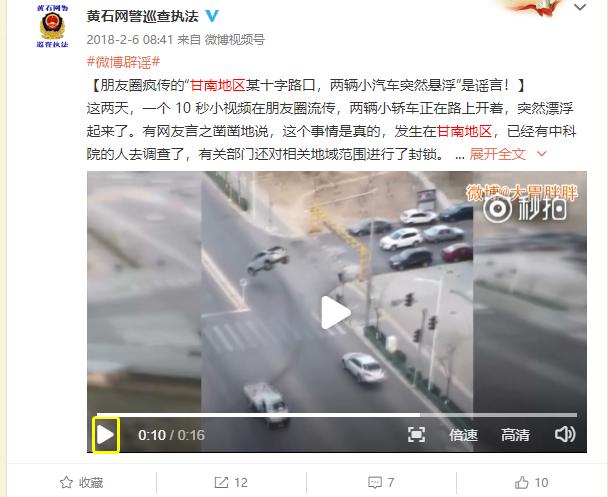
Task: Click the first red 甘南地区 keyword link
Action: point(218,85)
